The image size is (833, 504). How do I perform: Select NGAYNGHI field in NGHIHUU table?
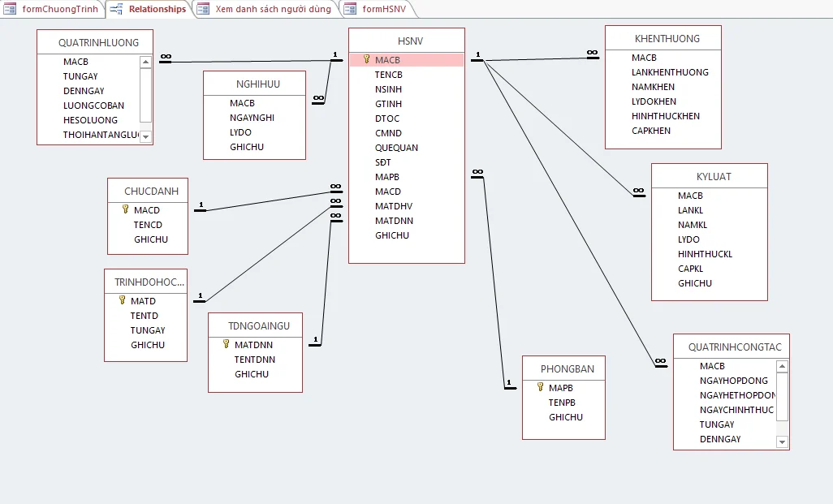tap(252, 118)
